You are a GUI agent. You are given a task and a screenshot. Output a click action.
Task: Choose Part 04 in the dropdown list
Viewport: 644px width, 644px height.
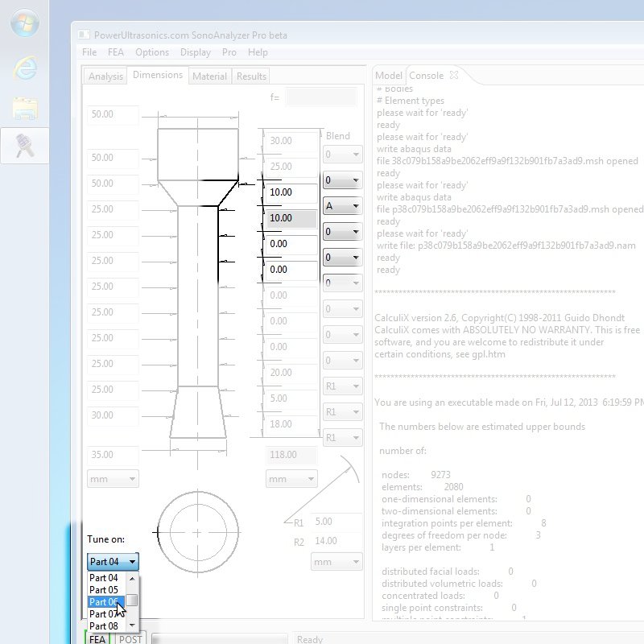[x=106, y=578]
